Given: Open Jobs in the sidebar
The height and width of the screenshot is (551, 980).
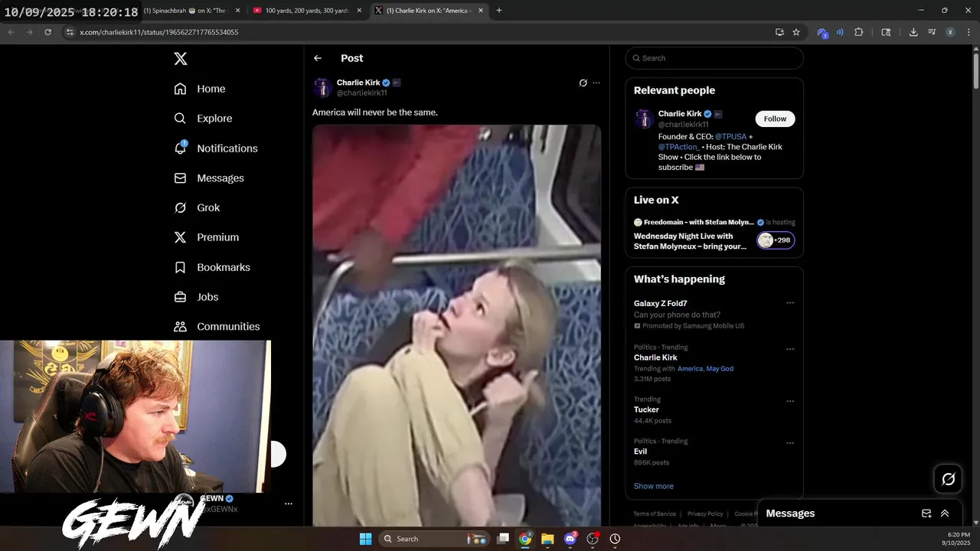Looking at the screenshot, I should point(196,297).
